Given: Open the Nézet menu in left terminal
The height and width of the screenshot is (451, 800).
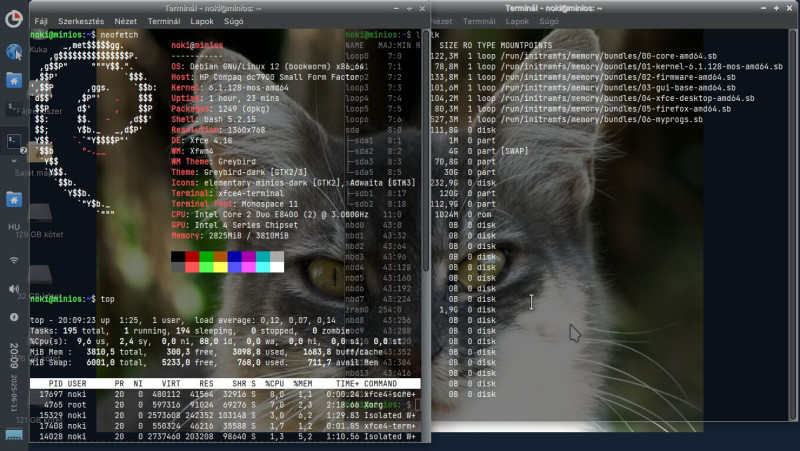Looking at the screenshot, I should point(126,21).
